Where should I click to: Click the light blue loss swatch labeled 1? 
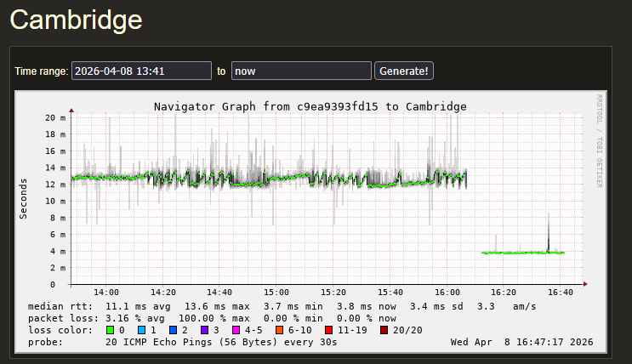coord(141,330)
